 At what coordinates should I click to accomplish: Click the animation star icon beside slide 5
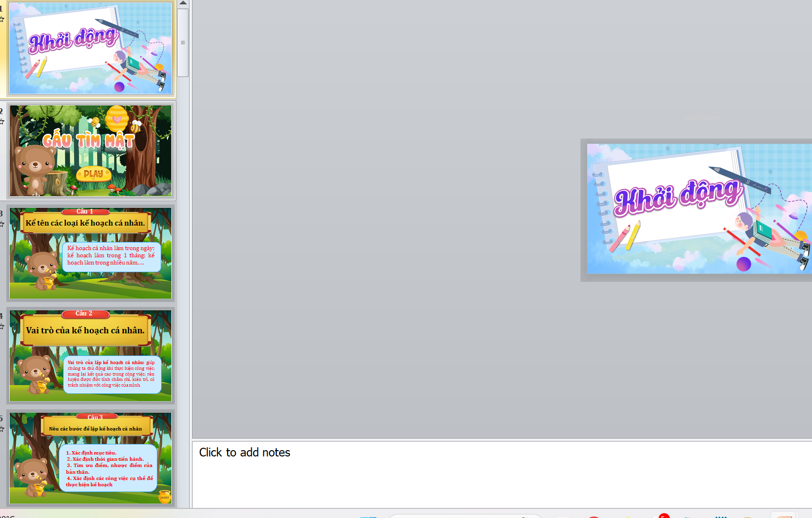coord(2,429)
